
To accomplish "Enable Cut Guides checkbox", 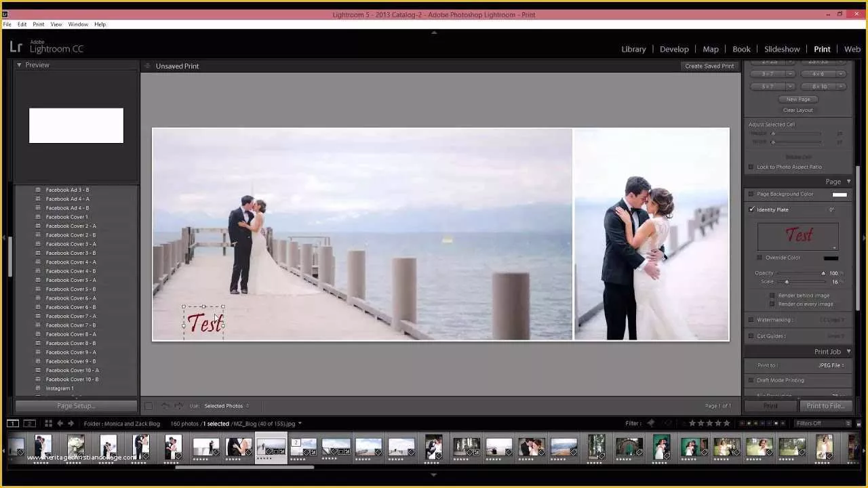I will [751, 336].
